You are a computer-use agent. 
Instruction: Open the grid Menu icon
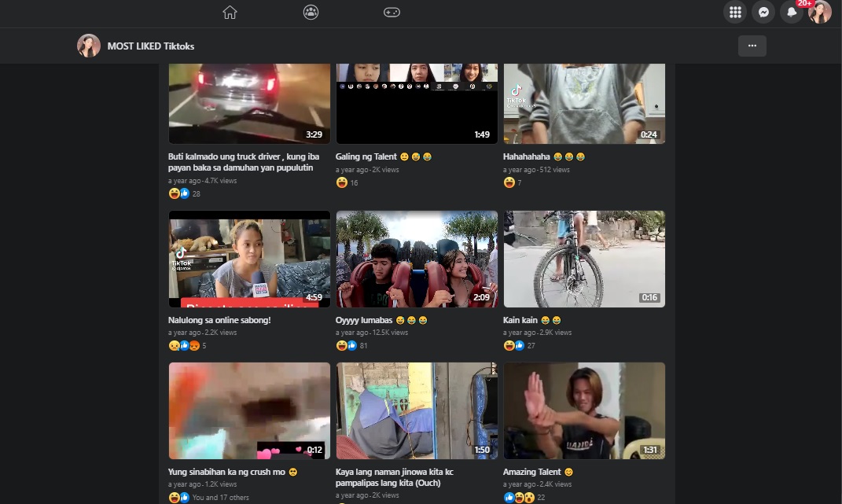tap(735, 12)
